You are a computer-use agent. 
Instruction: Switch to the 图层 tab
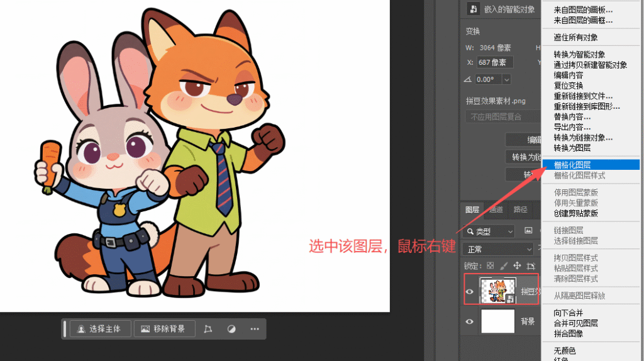[x=472, y=209]
